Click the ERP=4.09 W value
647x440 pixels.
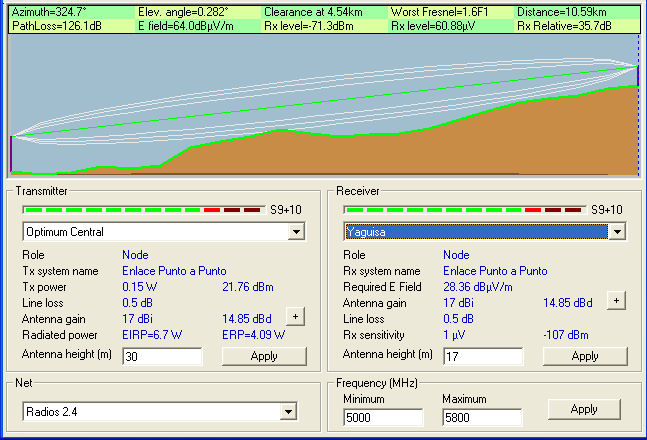click(x=253, y=335)
